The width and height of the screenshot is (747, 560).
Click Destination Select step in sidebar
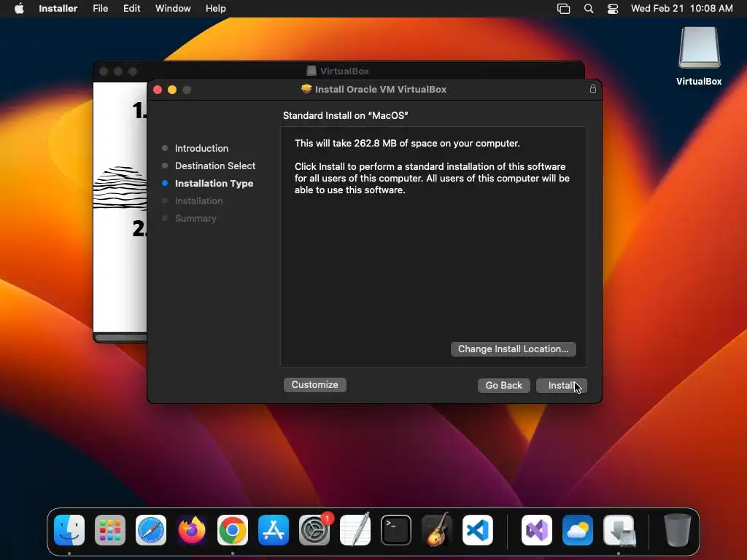click(215, 166)
